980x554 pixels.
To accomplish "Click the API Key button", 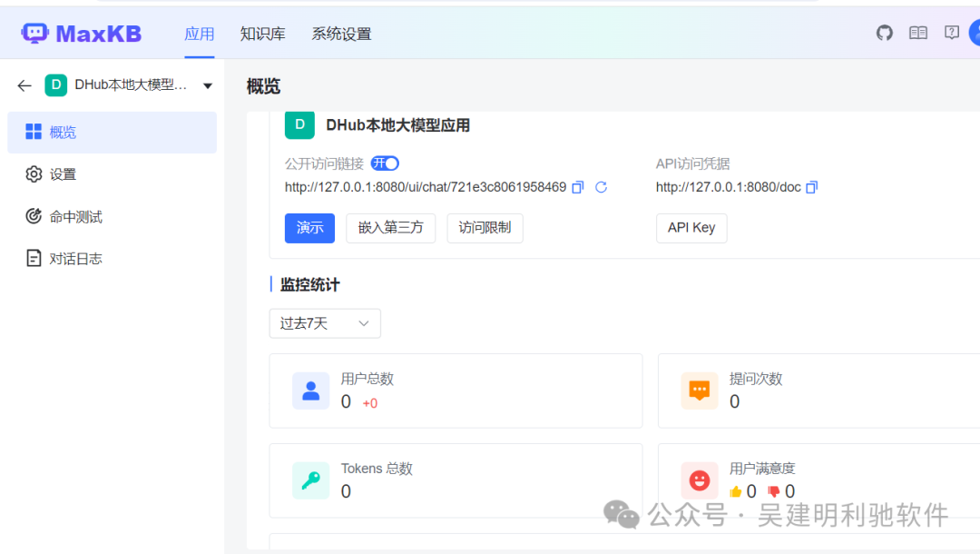I will click(x=691, y=228).
